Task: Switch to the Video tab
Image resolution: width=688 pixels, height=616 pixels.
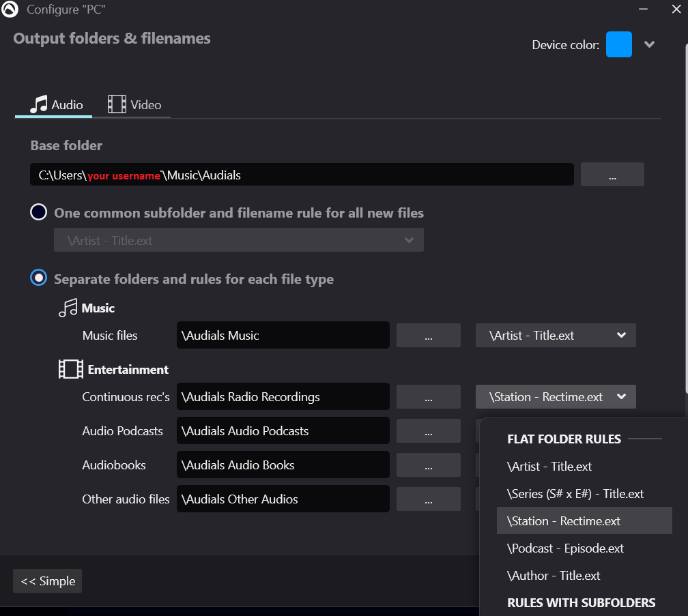Action: click(134, 105)
